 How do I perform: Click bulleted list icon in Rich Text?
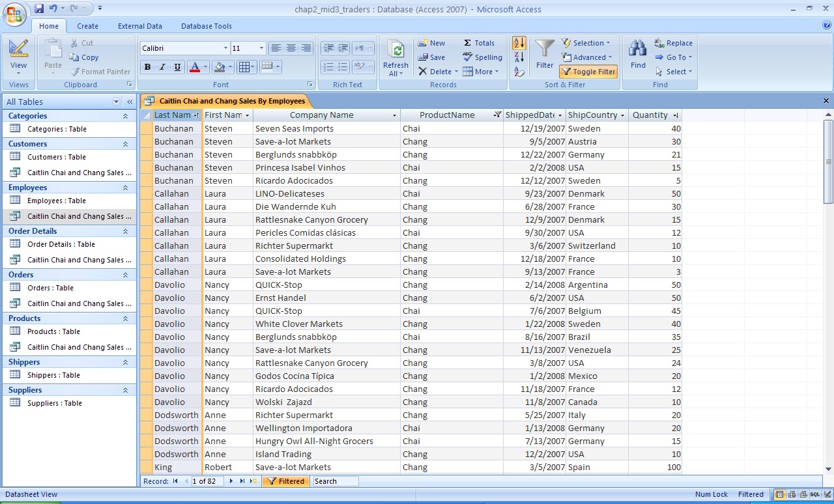[x=343, y=67]
